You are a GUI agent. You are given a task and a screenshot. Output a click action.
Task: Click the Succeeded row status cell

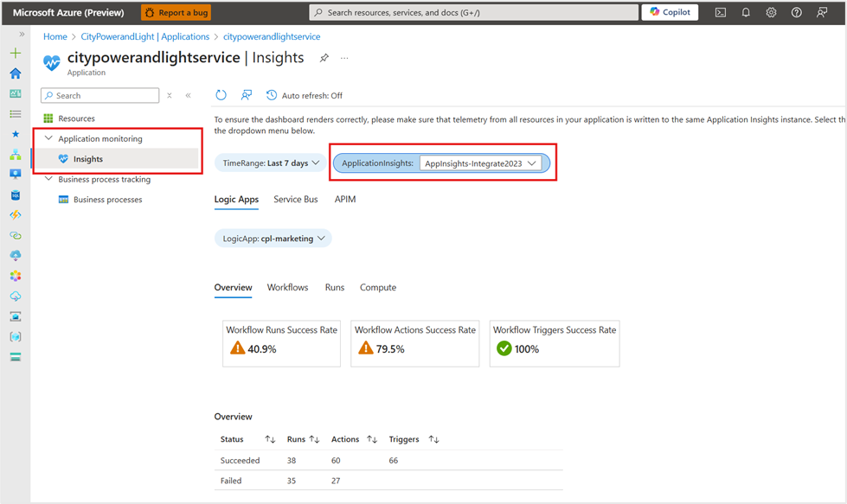point(240,460)
